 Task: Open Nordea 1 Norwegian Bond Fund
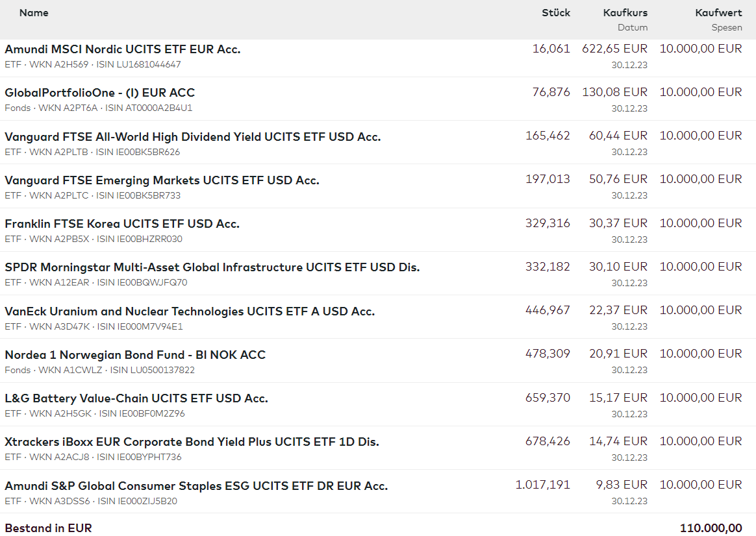(135, 355)
